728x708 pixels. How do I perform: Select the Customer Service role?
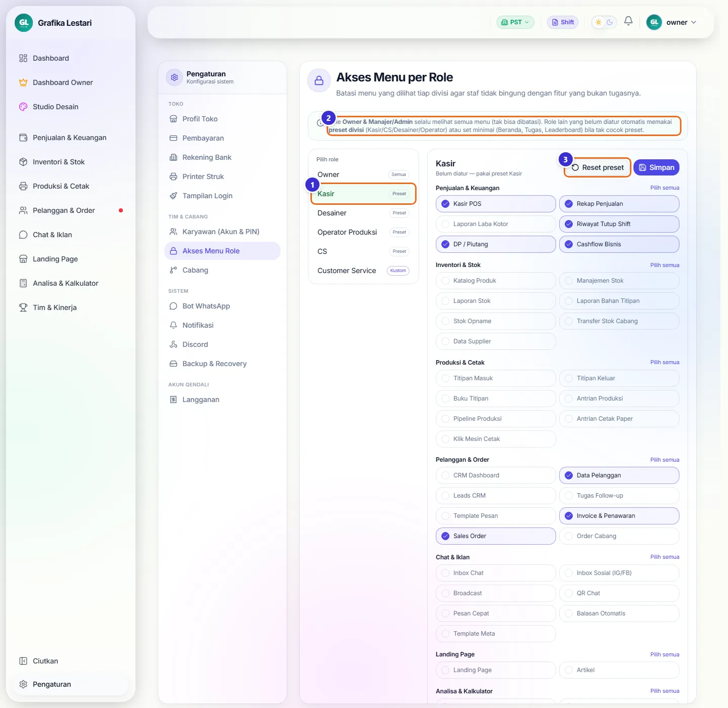point(363,271)
